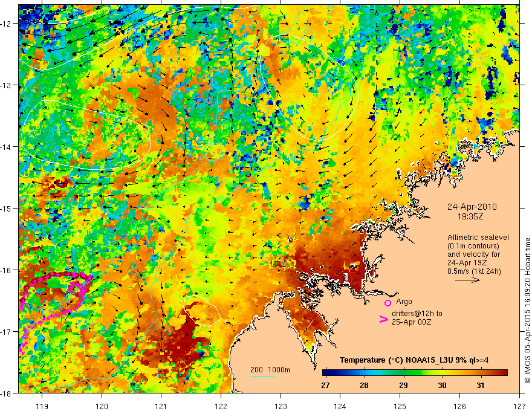Click the '(0.1m contours)' text

(x=473, y=246)
